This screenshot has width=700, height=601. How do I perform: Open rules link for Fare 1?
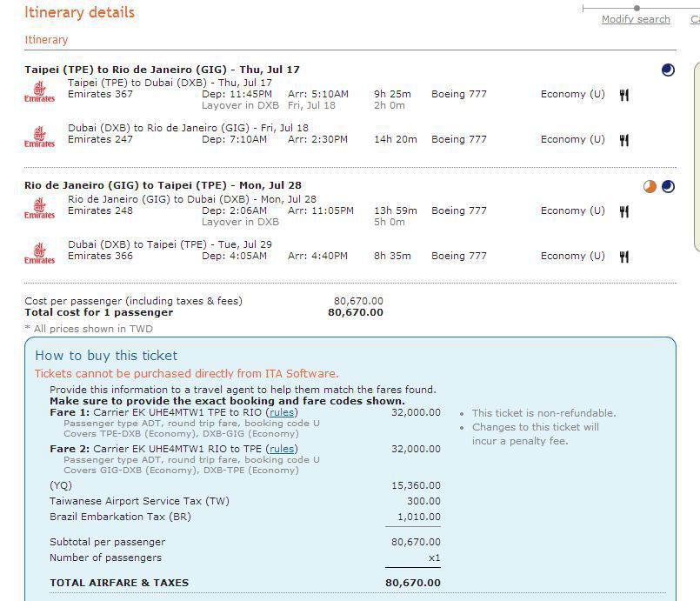[282, 412]
